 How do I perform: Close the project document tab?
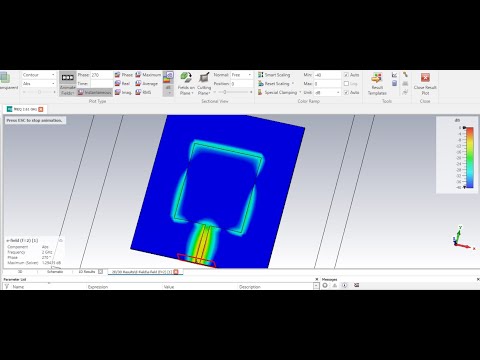[41, 109]
